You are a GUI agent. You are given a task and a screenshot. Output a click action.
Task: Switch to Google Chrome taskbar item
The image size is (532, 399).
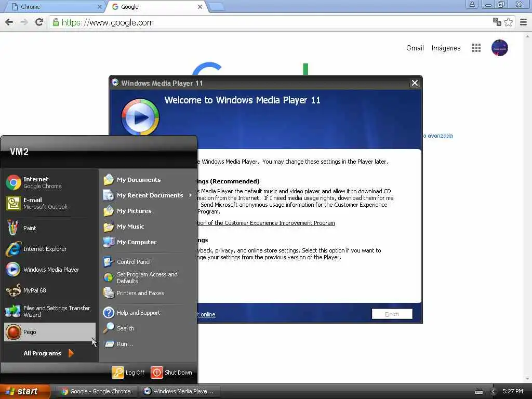(x=96, y=391)
